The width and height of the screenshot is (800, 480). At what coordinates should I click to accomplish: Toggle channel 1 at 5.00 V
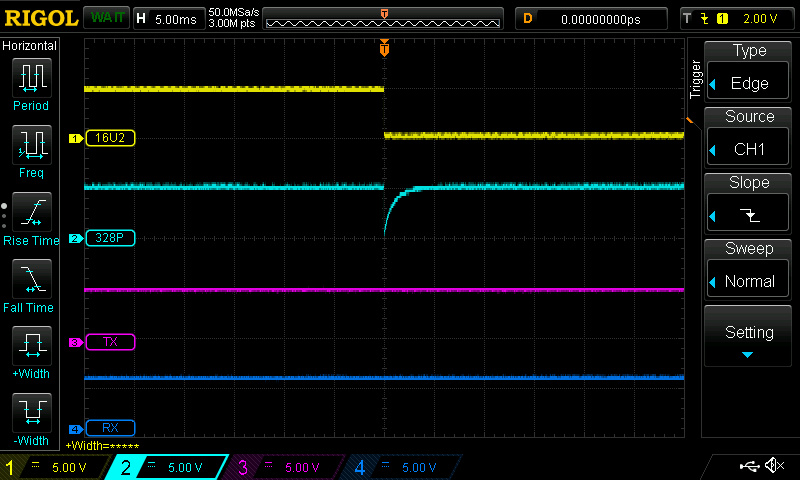[54, 467]
